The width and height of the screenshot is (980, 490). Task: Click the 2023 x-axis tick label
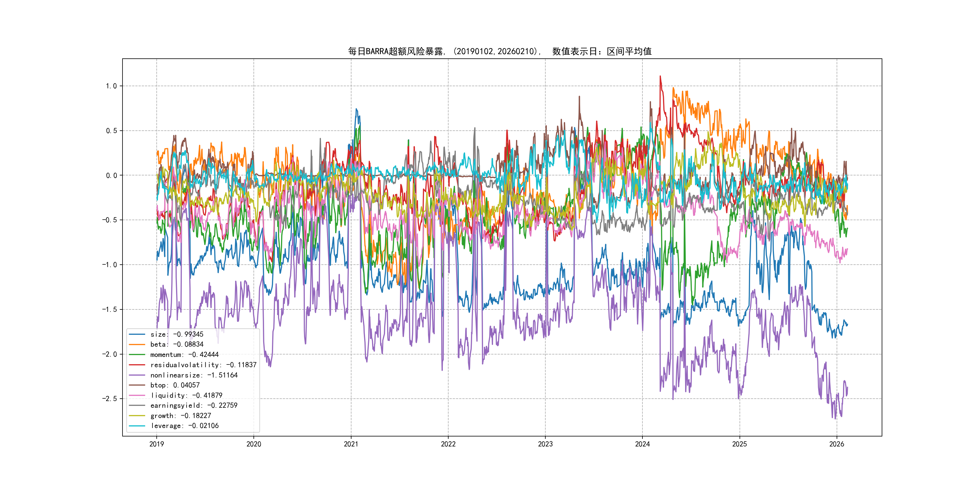pyautogui.click(x=545, y=444)
